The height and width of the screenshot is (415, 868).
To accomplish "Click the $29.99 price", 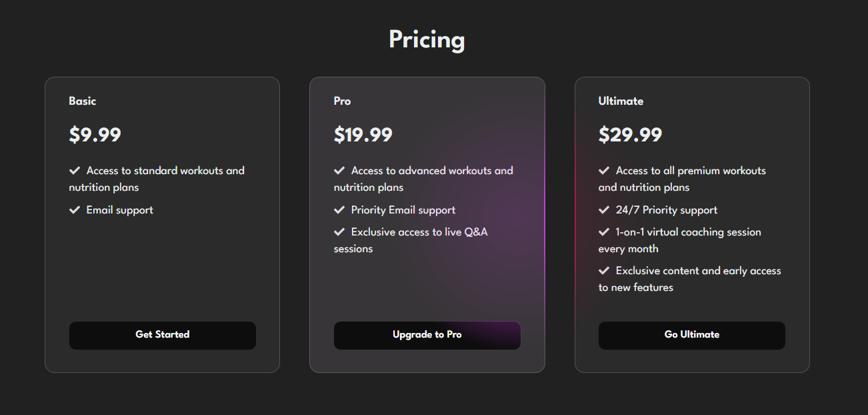I will pos(630,135).
